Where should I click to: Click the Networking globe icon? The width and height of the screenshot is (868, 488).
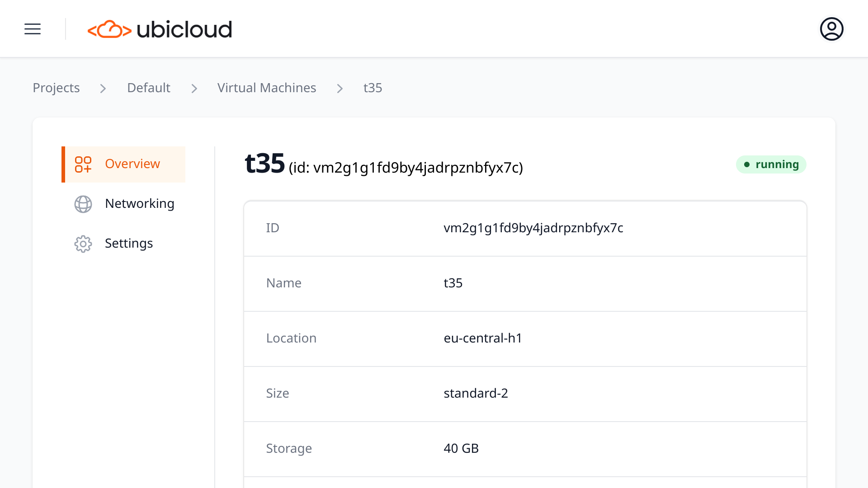[x=83, y=204]
